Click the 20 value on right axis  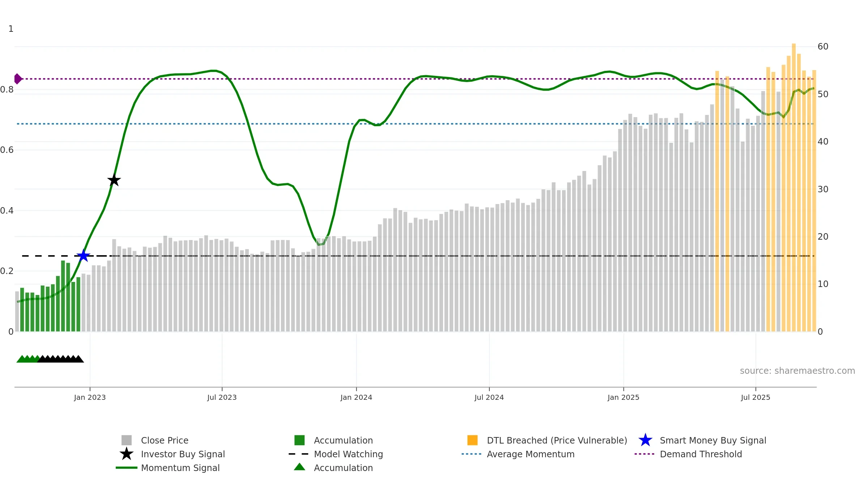(x=823, y=237)
